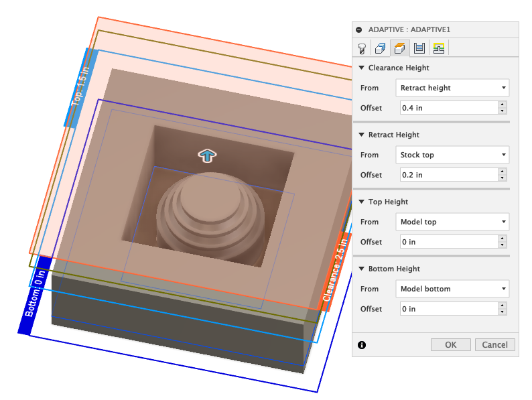
Task: Open Clearance Height From dropdown
Action: [452, 88]
